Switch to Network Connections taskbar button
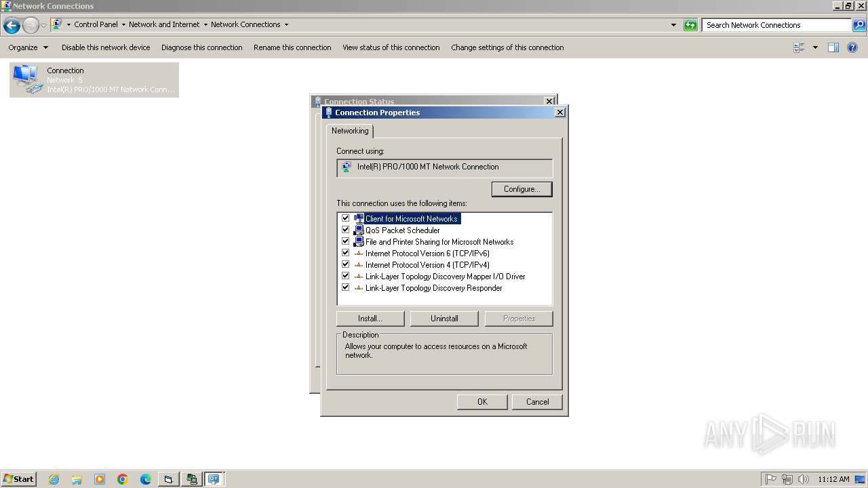This screenshot has height=488, width=868. [x=214, y=479]
